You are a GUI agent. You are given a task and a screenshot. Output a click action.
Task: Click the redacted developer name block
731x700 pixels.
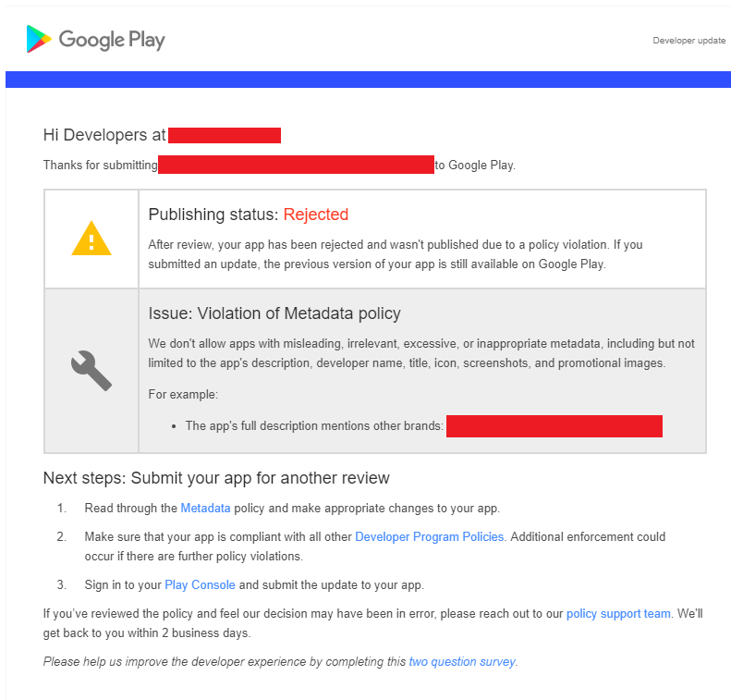coord(225,135)
